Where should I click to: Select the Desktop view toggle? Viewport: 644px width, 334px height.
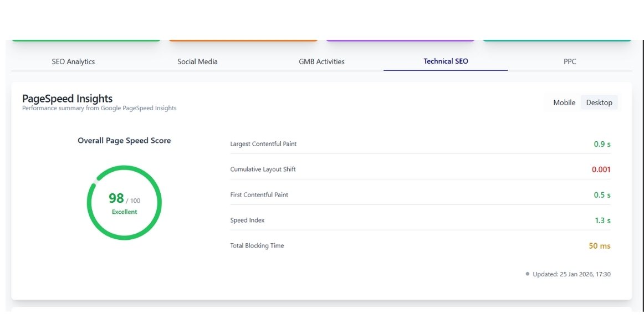(x=599, y=102)
